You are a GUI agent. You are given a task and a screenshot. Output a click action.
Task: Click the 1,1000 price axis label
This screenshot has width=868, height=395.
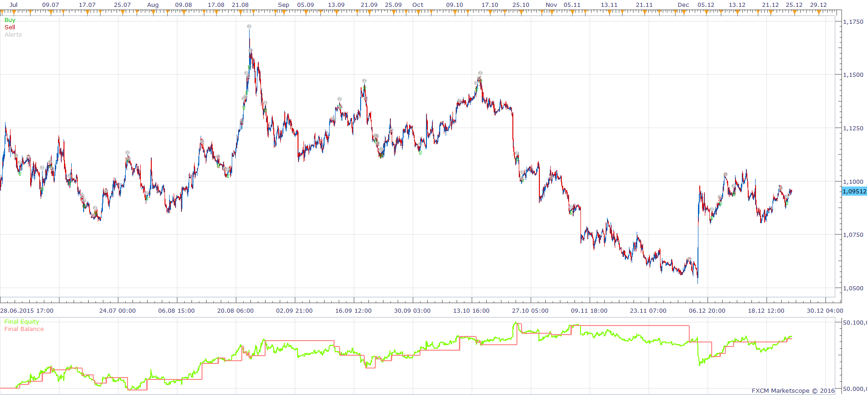coord(853,182)
